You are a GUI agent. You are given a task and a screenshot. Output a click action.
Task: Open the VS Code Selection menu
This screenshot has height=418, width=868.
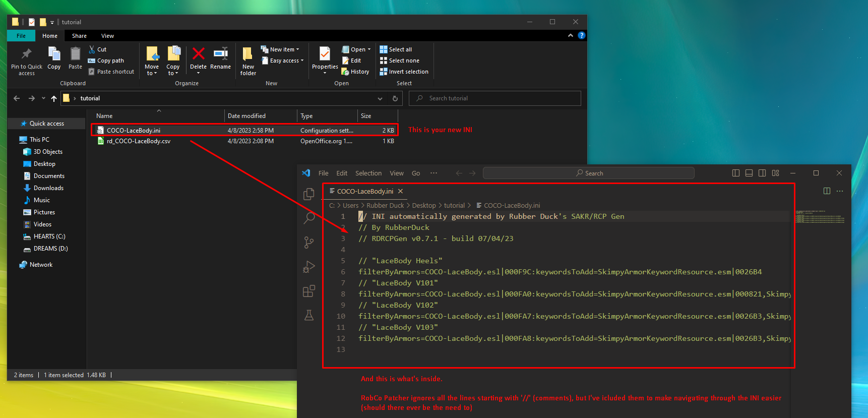pos(368,173)
